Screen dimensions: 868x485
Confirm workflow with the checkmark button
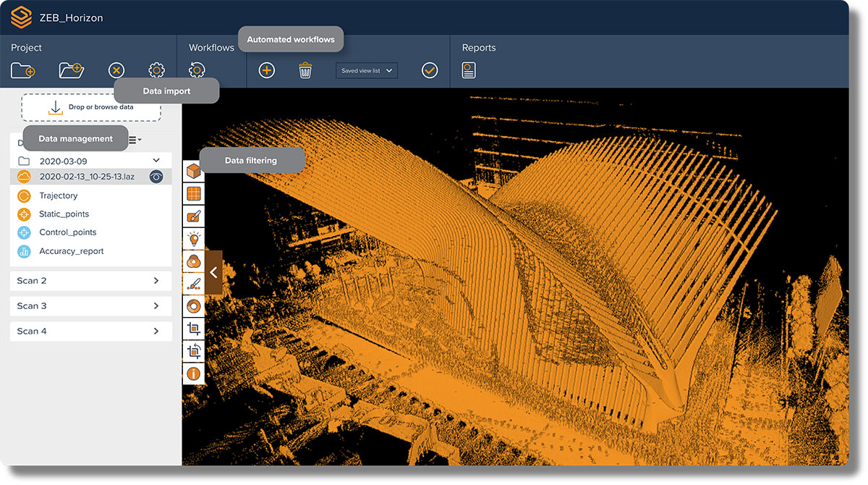(430, 70)
